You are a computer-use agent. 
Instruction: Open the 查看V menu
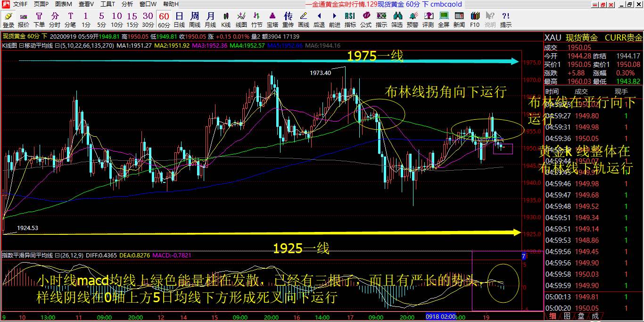pyautogui.click(x=86, y=4)
